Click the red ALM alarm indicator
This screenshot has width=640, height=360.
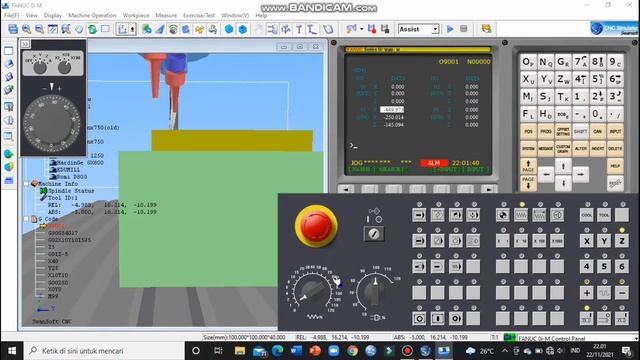[x=434, y=163]
